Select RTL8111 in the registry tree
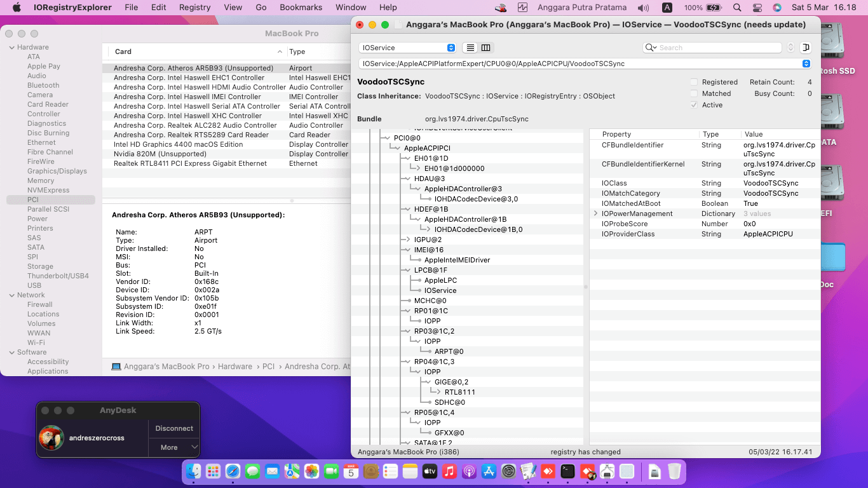 click(460, 392)
